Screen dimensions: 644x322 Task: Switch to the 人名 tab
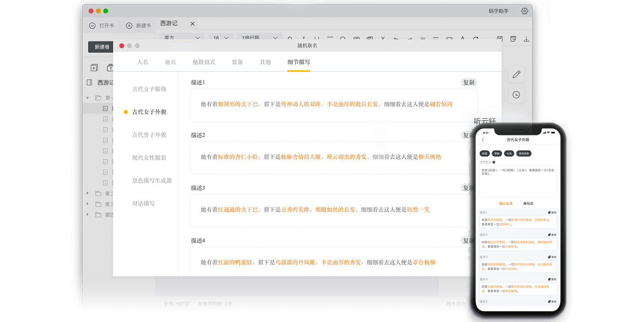(142, 62)
